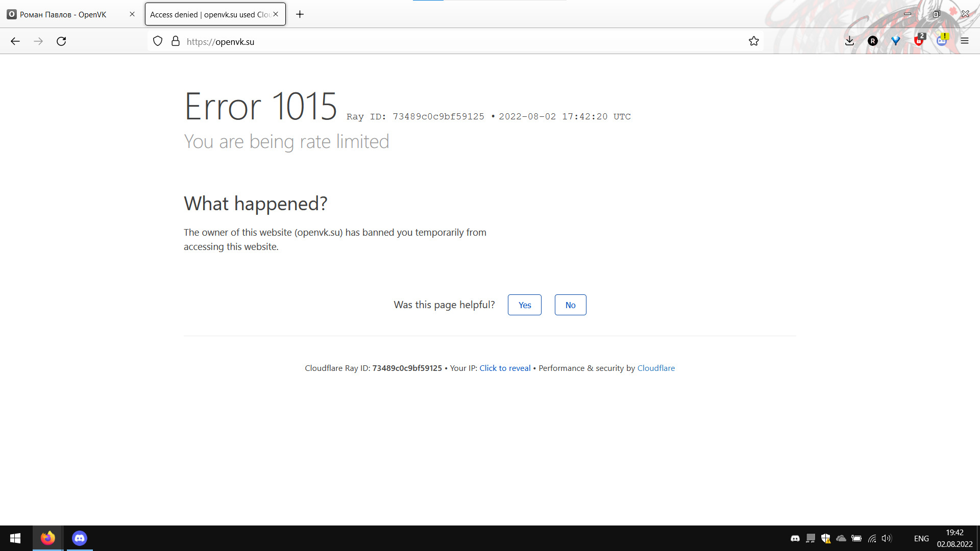Open the black R extension icon
The image size is (980, 551).
pos(873,41)
